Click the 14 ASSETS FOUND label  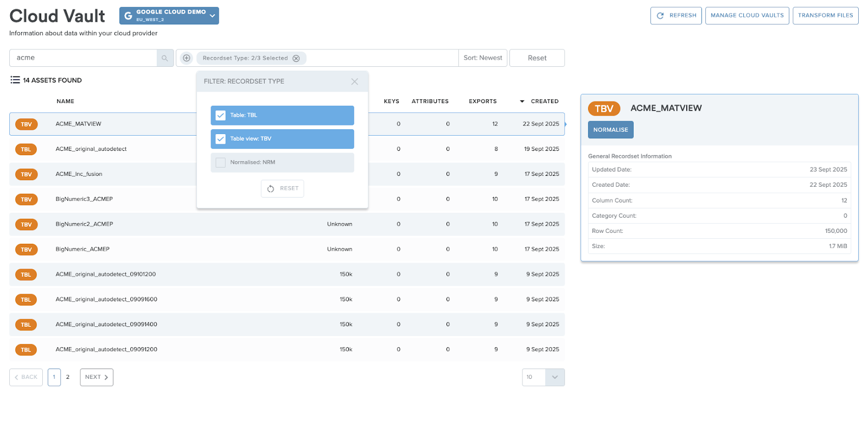click(53, 80)
